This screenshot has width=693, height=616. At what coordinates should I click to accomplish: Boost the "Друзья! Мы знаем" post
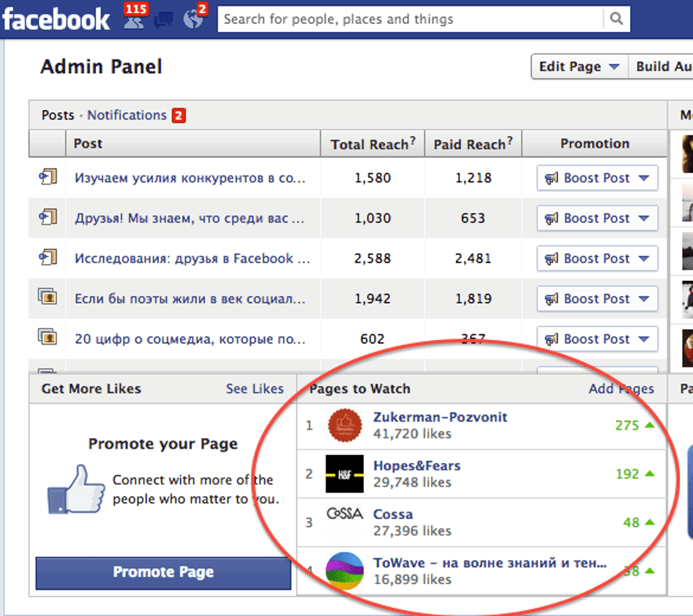click(x=597, y=218)
